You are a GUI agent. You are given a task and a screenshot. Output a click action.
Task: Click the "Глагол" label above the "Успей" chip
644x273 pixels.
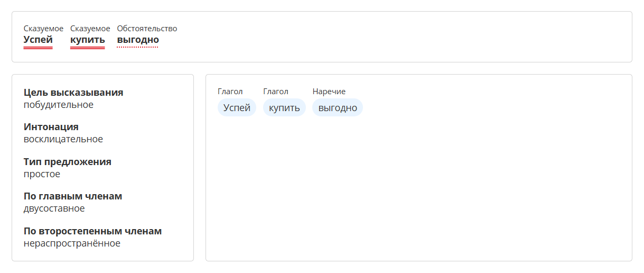click(230, 92)
